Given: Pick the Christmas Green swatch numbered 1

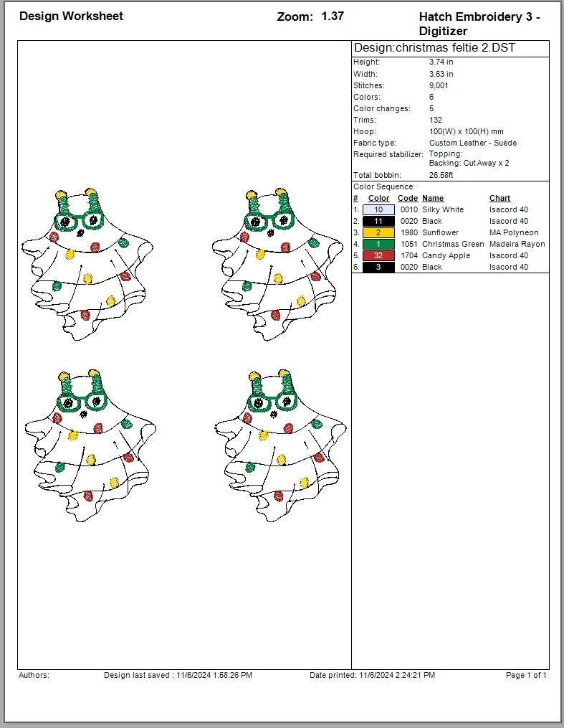Looking at the screenshot, I should click(378, 244).
